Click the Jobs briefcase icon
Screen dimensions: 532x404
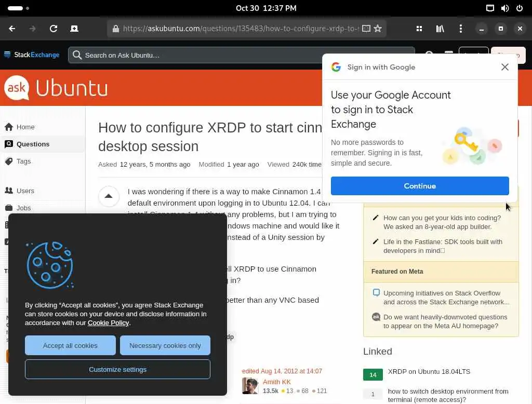pyautogui.click(x=9, y=208)
